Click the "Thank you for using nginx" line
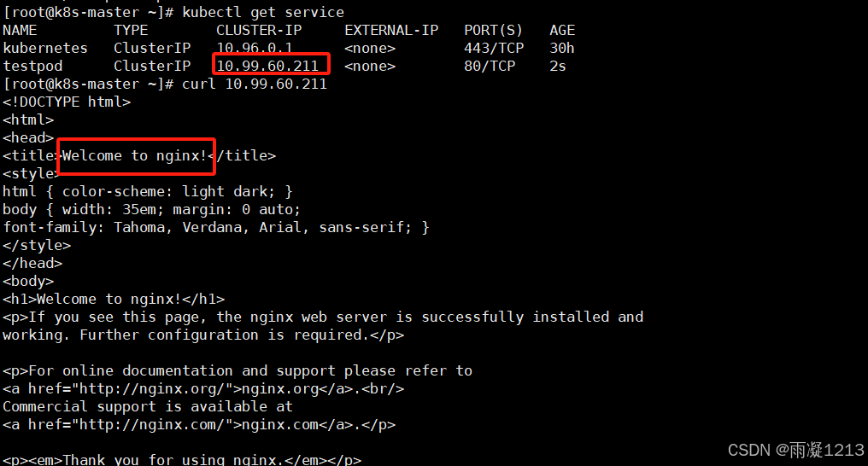Image resolution: width=868 pixels, height=466 pixels. click(182, 460)
